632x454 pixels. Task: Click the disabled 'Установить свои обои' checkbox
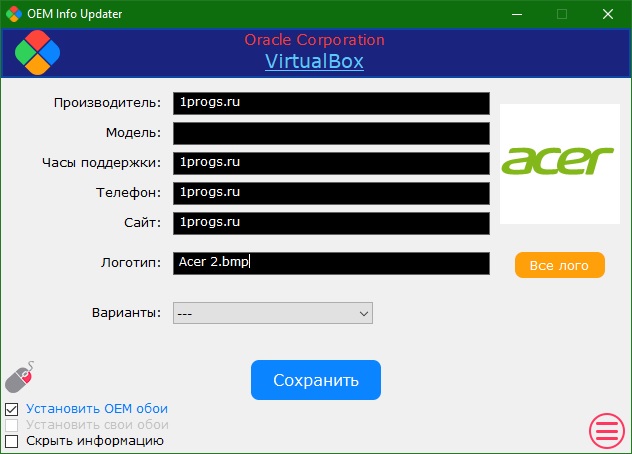click(x=12, y=425)
